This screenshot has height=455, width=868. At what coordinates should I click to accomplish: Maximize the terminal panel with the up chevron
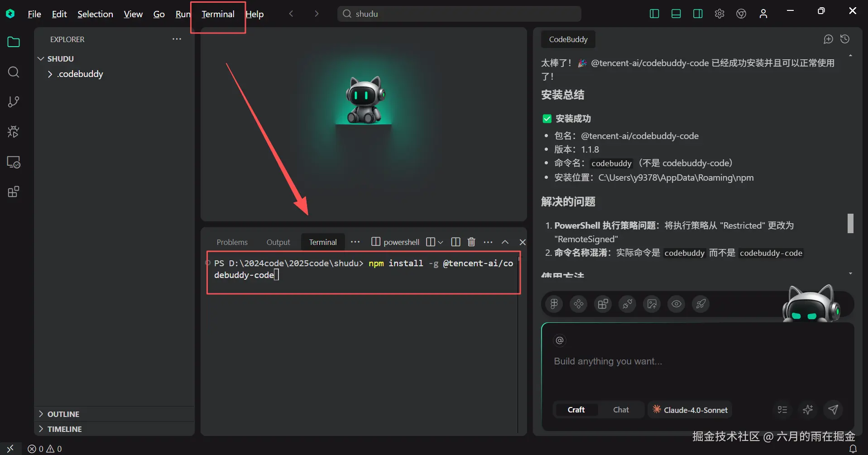pos(505,242)
